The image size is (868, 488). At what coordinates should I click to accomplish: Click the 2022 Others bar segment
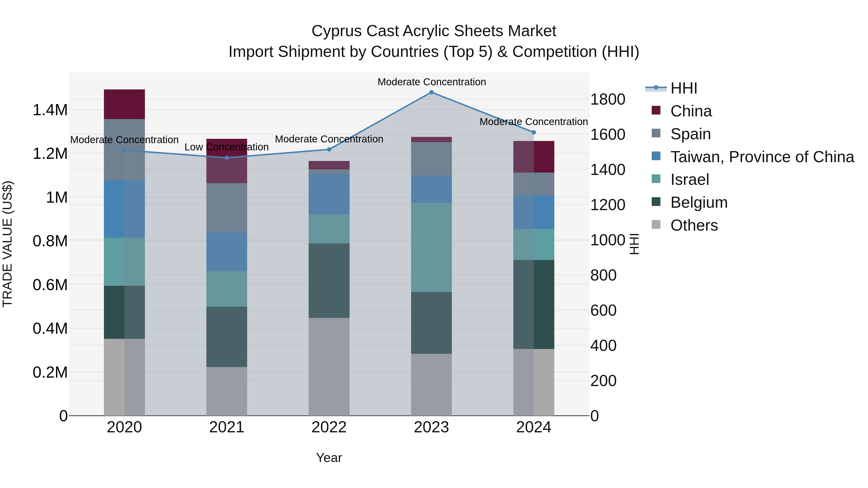pos(329,367)
